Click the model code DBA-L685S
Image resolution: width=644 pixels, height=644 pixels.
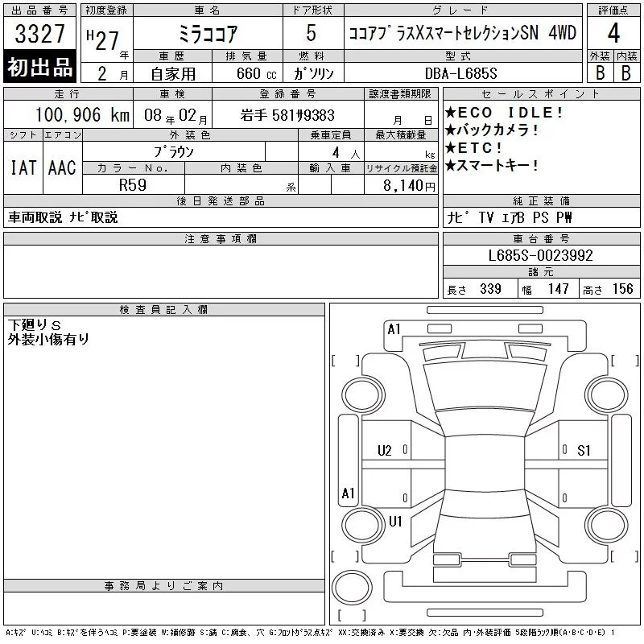coord(460,73)
